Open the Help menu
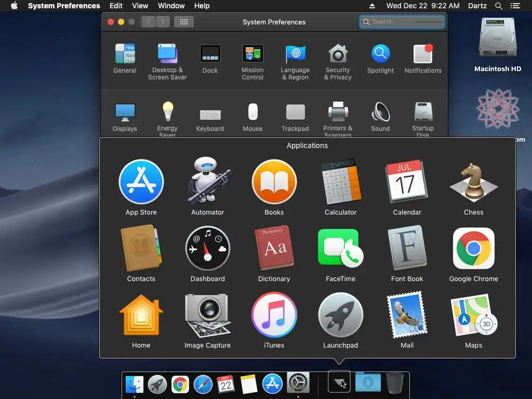This screenshot has width=532, height=399. click(202, 6)
